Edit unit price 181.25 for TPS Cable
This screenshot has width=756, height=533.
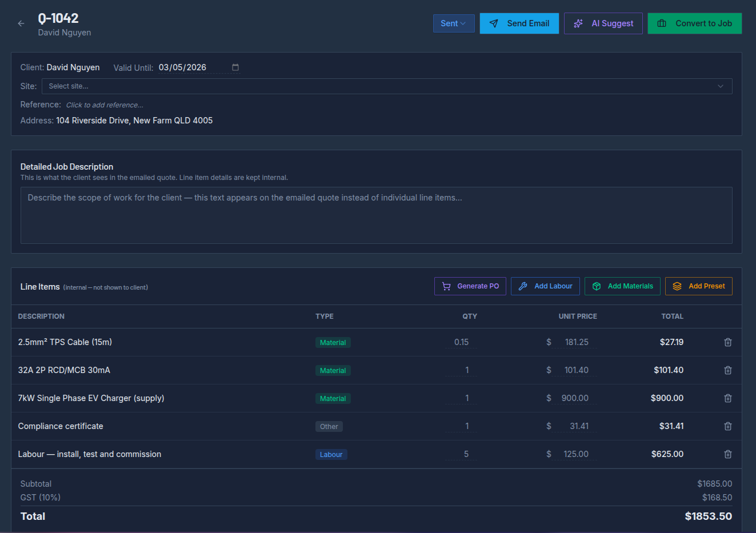pos(575,342)
